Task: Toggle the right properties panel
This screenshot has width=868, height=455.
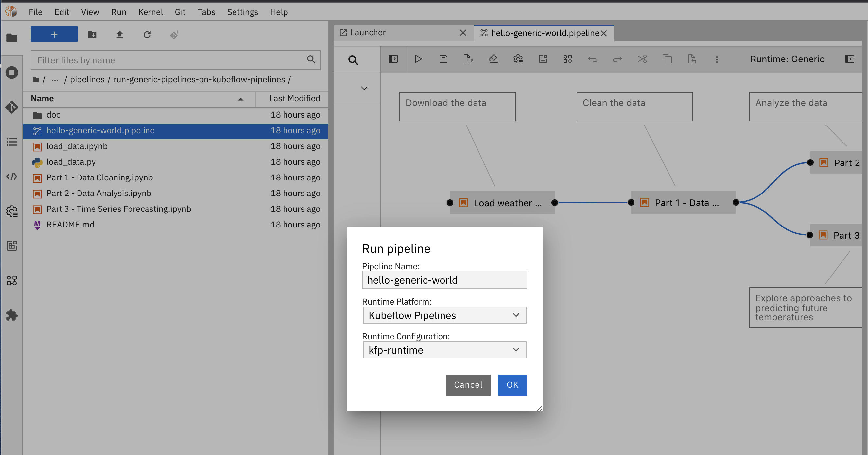Action: coord(849,59)
